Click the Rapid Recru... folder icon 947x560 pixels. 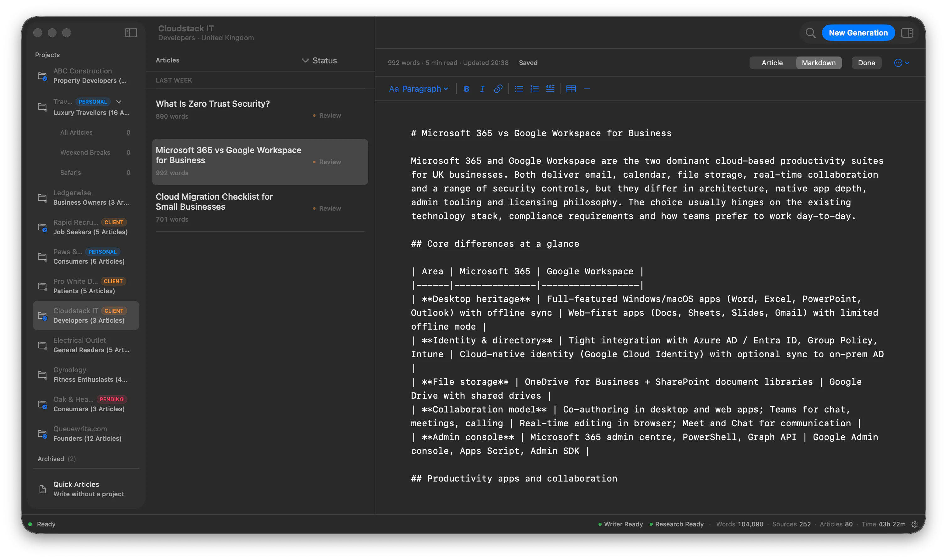click(43, 227)
